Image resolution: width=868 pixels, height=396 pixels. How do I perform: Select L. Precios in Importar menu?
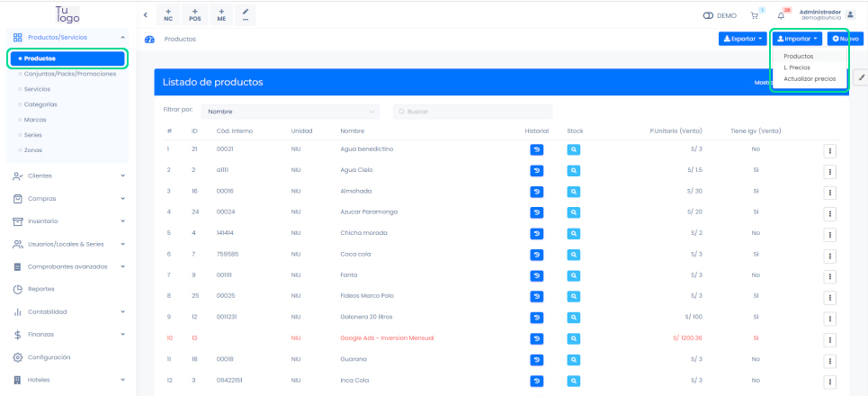click(x=797, y=67)
